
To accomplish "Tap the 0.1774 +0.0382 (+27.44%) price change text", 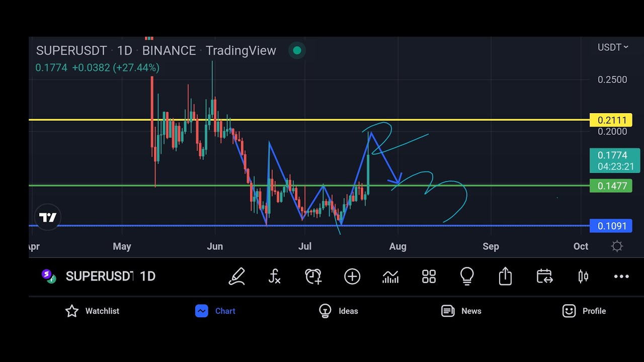I will [x=97, y=67].
